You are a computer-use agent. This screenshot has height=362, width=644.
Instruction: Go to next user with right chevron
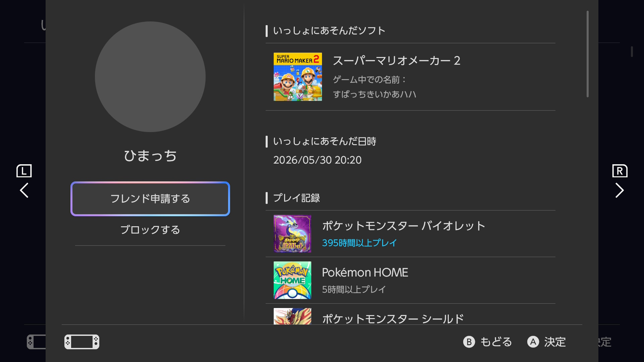click(x=620, y=190)
